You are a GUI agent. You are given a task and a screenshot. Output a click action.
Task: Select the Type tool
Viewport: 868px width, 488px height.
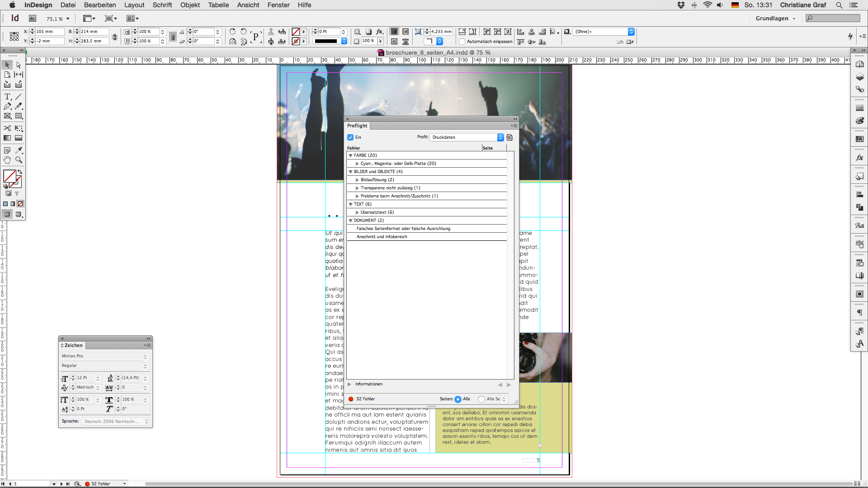click(x=7, y=97)
